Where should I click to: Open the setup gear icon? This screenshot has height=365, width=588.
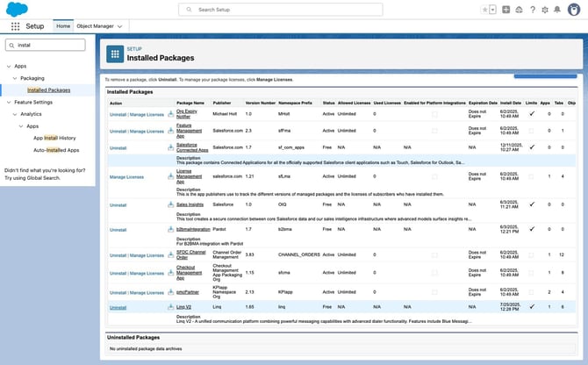545,10
